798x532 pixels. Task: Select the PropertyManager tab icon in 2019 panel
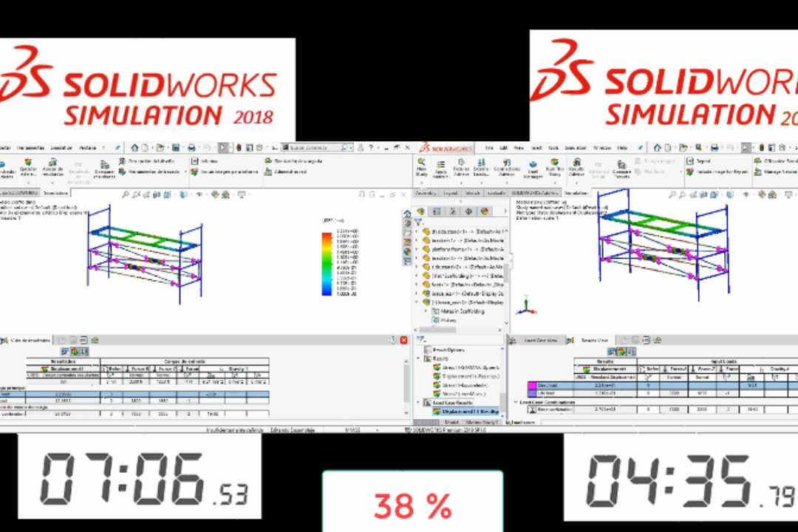437,211
